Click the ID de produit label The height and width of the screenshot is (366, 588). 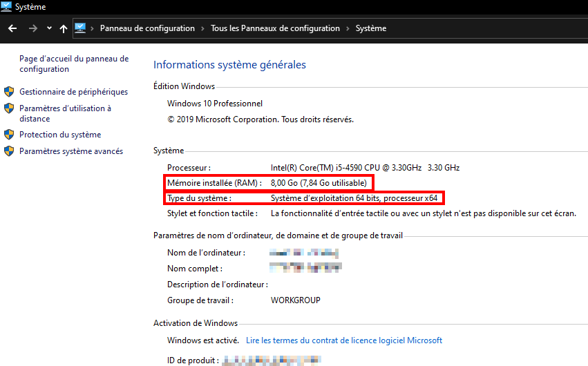(x=193, y=360)
